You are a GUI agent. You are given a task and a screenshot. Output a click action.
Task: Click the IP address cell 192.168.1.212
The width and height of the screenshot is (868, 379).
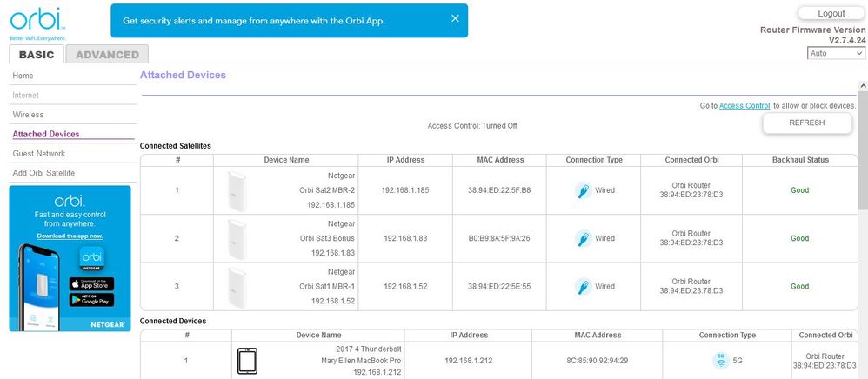tap(468, 361)
